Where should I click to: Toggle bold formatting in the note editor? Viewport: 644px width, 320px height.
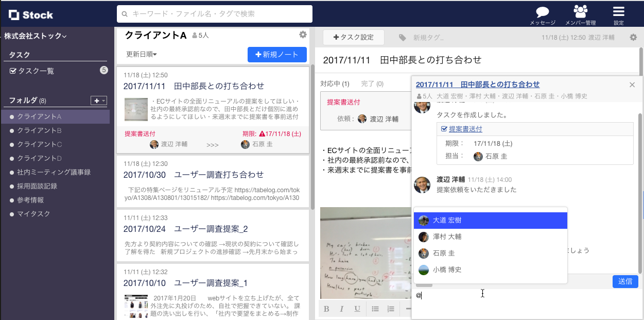326,309
